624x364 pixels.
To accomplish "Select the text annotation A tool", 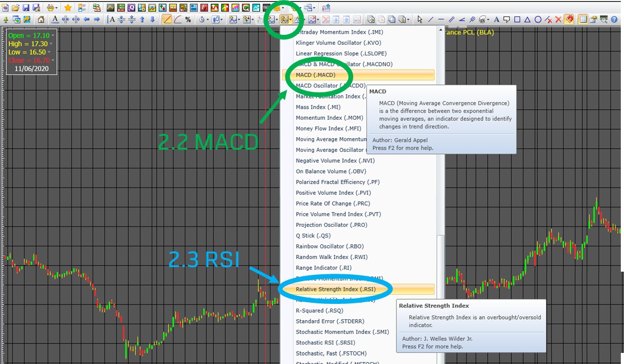I will click(x=496, y=20).
